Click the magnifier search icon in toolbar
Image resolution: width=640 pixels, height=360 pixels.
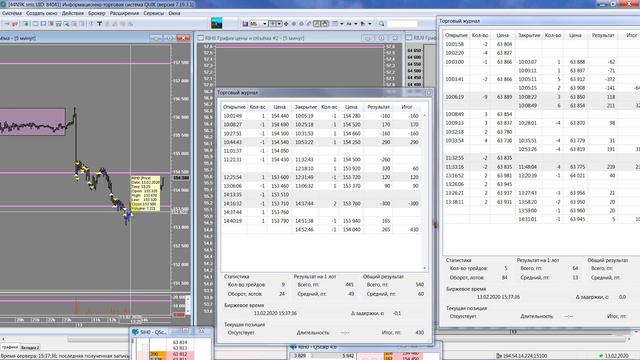point(382,24)
